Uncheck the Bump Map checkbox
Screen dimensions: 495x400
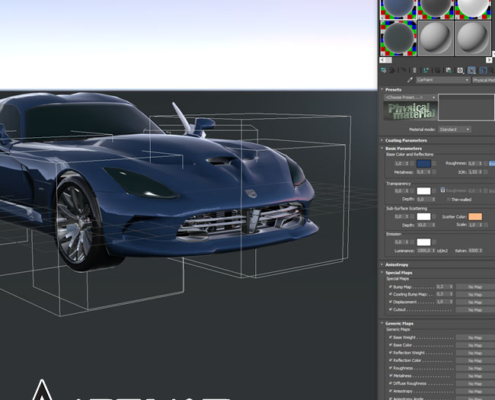coord(390,287)
